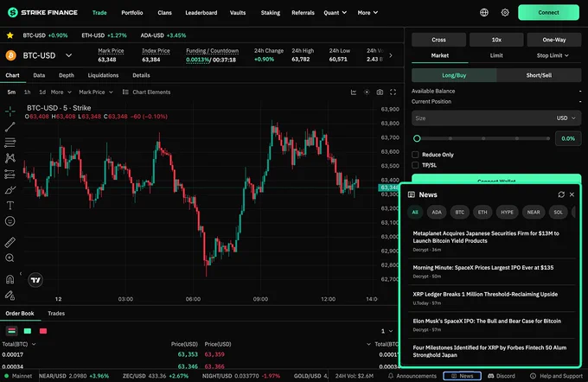Switch to the Liquidations tab
Screen dimensions: 588x382
click(x=103, y=75)
